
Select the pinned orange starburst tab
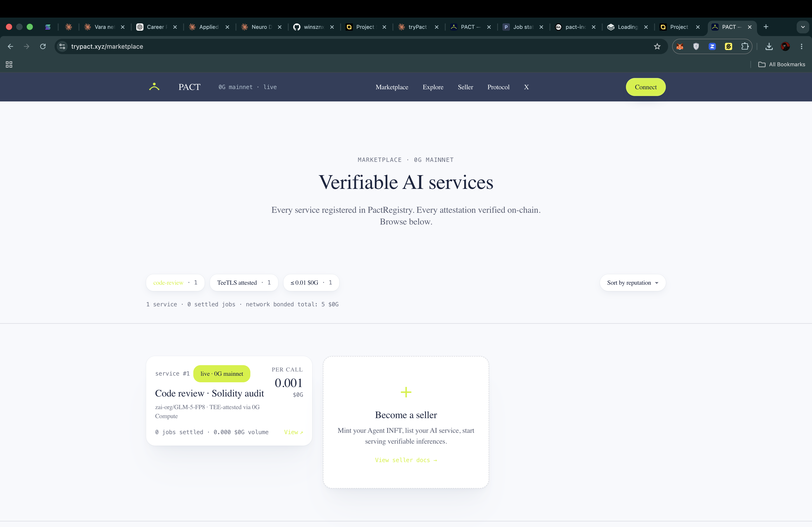click(x=69, y=27)
